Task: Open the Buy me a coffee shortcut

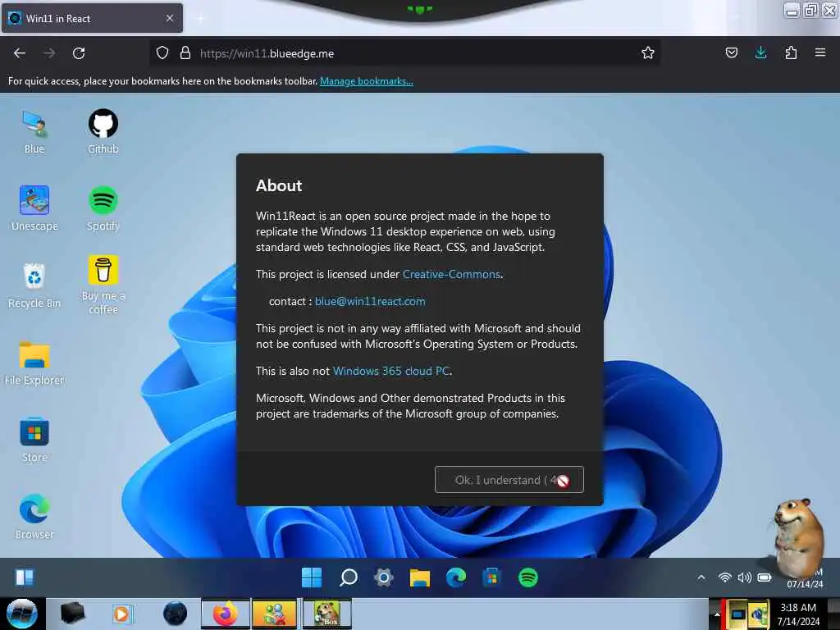Action: coord(103,285)
